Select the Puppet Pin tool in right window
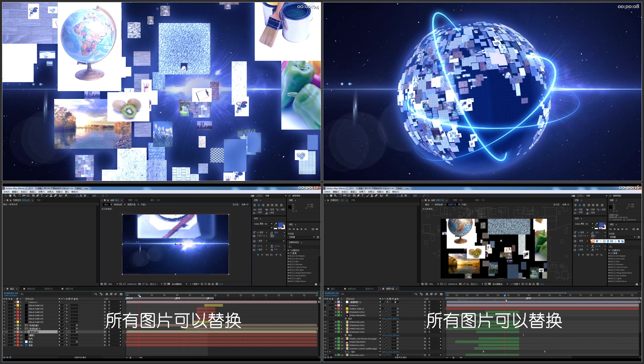644x364 pixels. 387,196
